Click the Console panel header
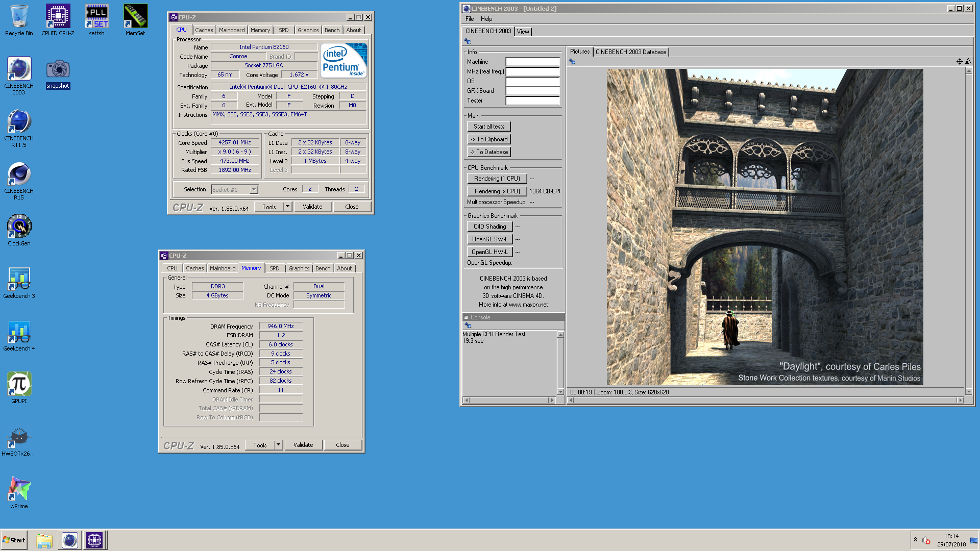This screenshot has height=551, width=980. click(x=513, y=317)
